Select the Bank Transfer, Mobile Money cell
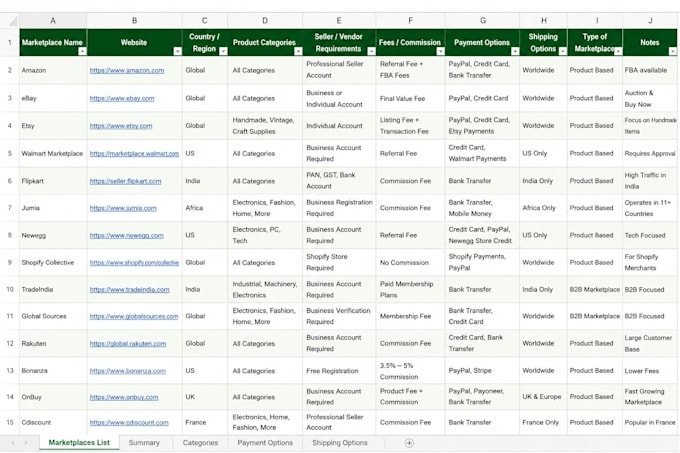680x453 pixels. (x=482, y=208)
